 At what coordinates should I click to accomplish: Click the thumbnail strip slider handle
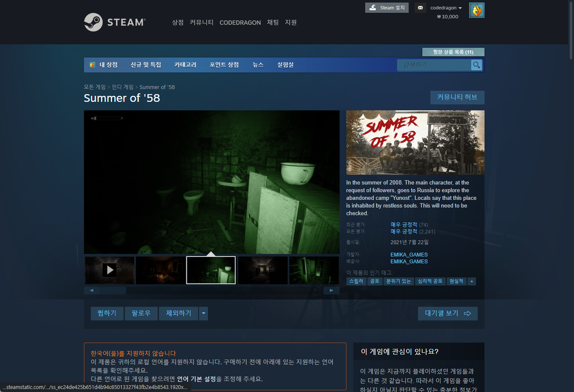[x=113, y=291]
